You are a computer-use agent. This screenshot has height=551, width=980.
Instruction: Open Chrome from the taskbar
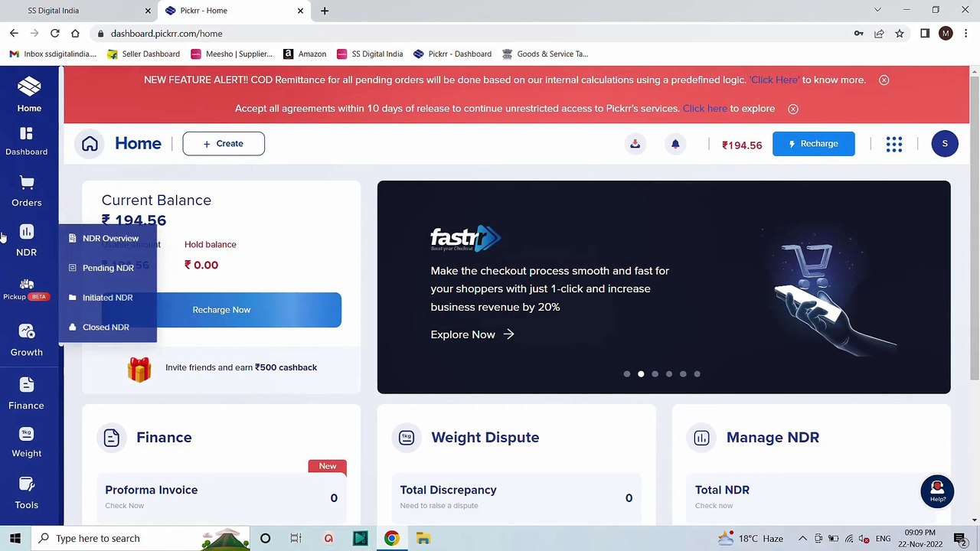[x=391, y=538]
